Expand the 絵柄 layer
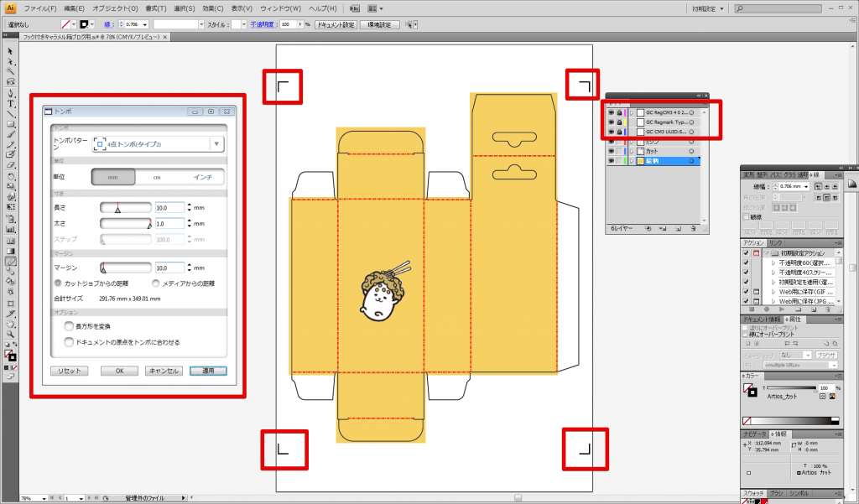 (x=632, y=161)
